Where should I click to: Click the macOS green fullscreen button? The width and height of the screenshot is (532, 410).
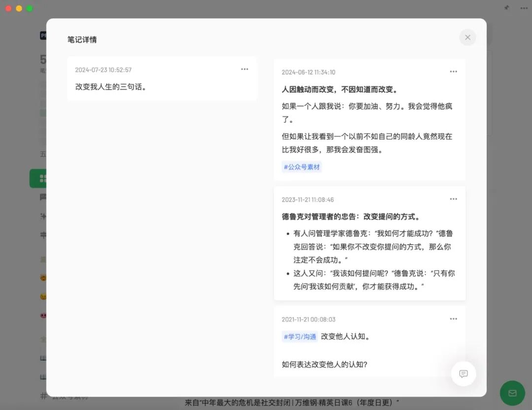(30, 8)
